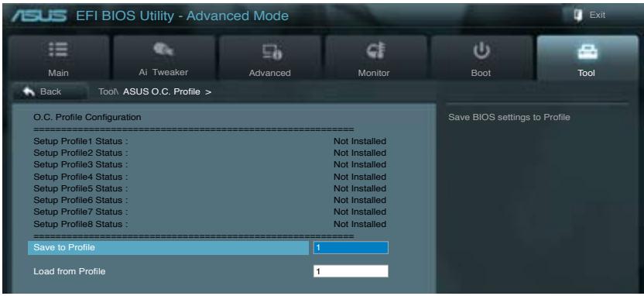Click the Setup Profile4 Status label
This screenshot has width=644, height=296.
[81, 177]
